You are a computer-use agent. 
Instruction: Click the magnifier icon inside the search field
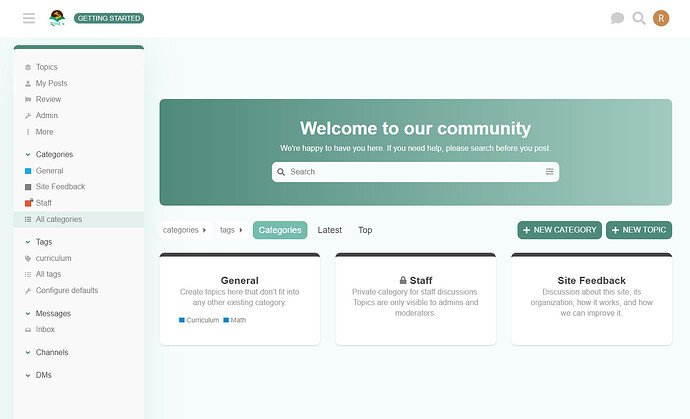pos(281,172)
